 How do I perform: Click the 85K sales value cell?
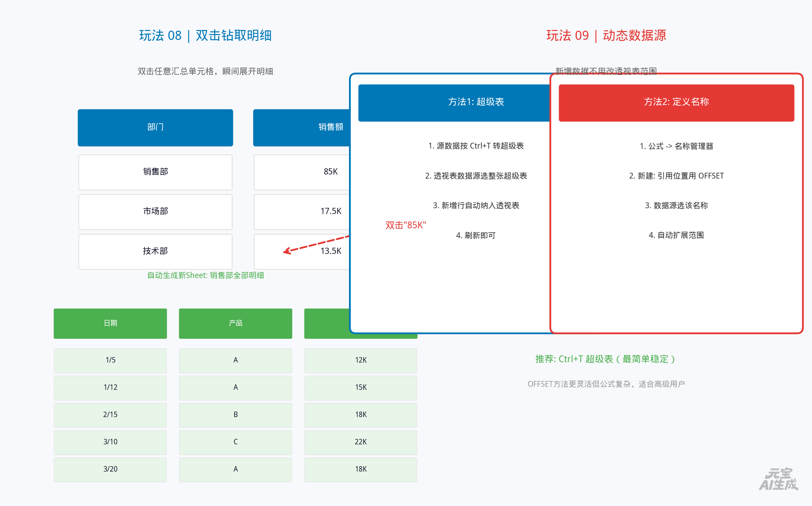pos(302,172)
